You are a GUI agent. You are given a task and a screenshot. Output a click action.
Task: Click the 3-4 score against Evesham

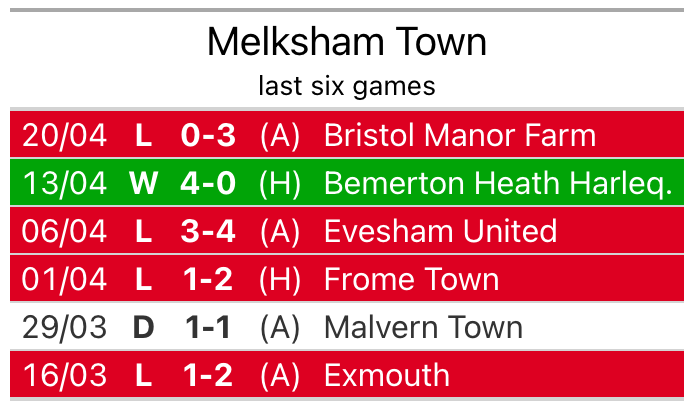pyautogui.click(x=207, y=231)
